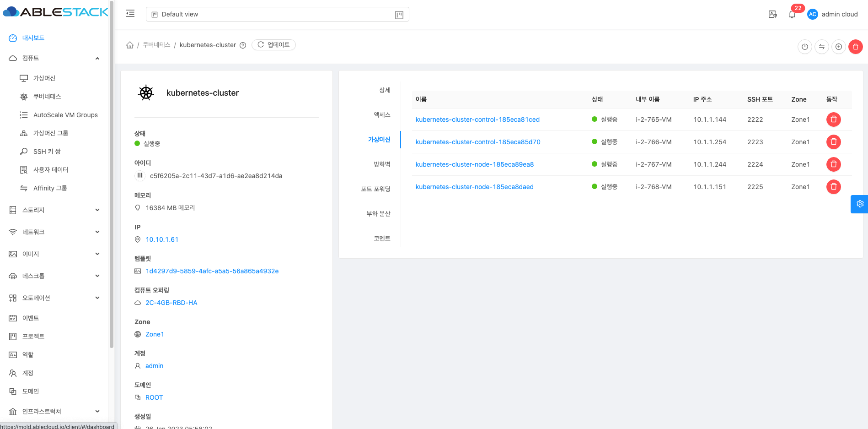Screen dimensions: 868x429
Task: Click the 2C-4GB-RBD-HA compute offering link
Action: click(171, 303)
